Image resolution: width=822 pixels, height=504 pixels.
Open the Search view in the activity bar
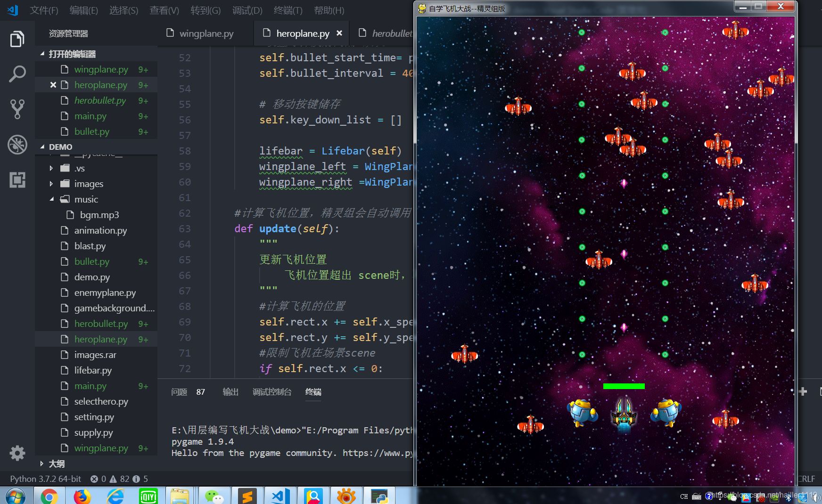tap(17, 74)
